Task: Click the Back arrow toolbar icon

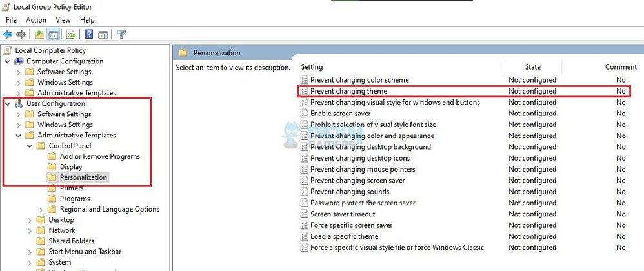Action: coord(7,35)
